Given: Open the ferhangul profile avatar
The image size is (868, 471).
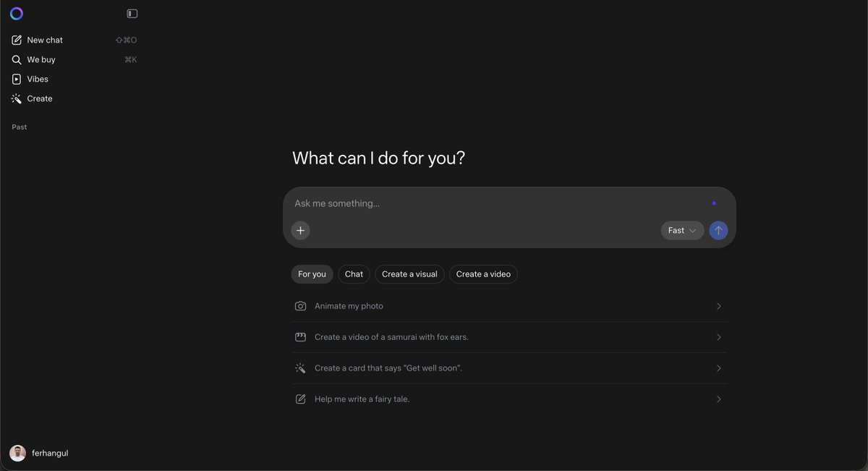Looking at the screenshot, I should point(17,453).
